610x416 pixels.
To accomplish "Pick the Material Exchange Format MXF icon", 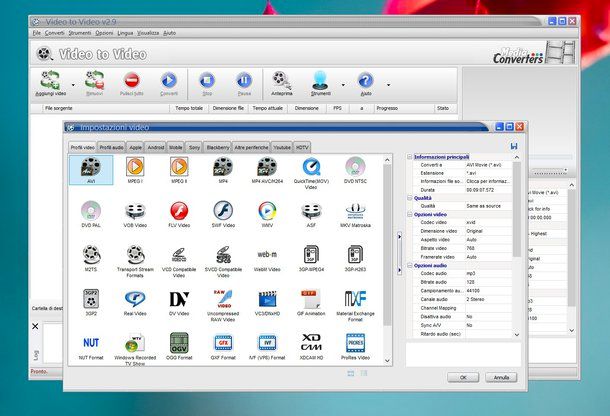I will click(x=355, y=305).
